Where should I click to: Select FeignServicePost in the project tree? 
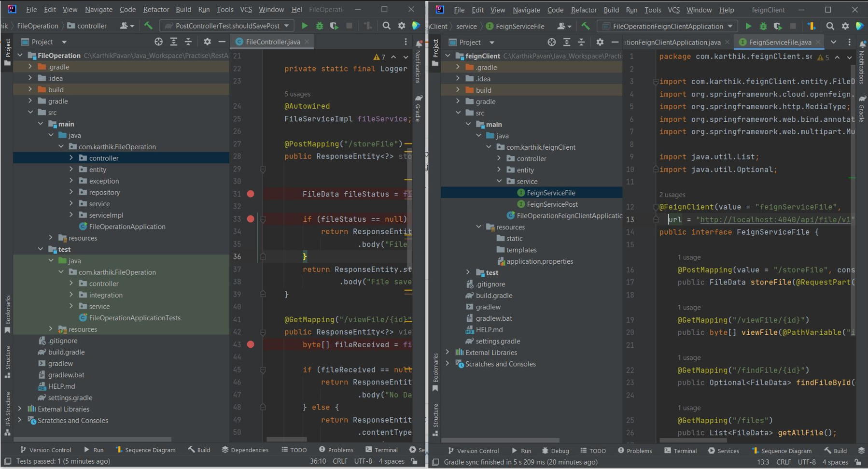[x=552, y=204]
